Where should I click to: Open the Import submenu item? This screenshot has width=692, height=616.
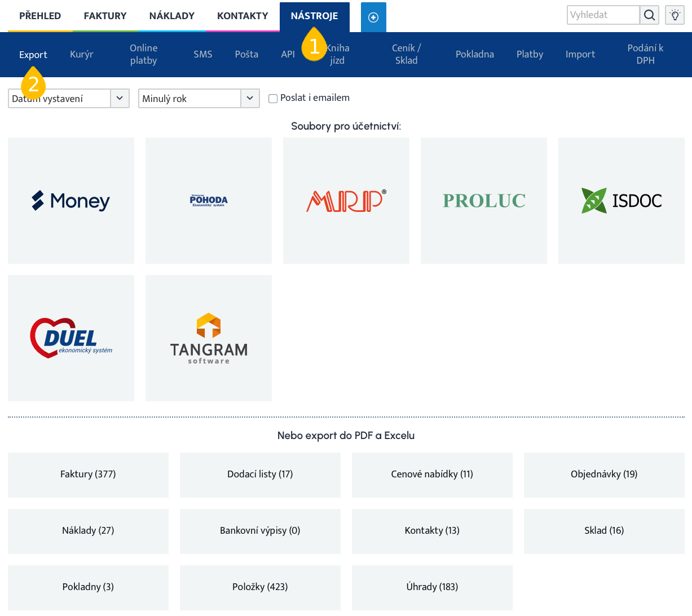click(x=580, y=55)
